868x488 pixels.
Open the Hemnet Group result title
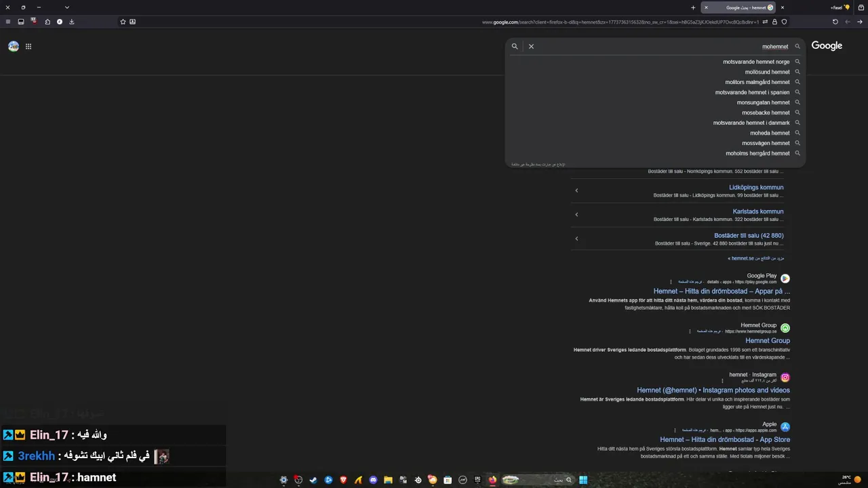(768, 341)
